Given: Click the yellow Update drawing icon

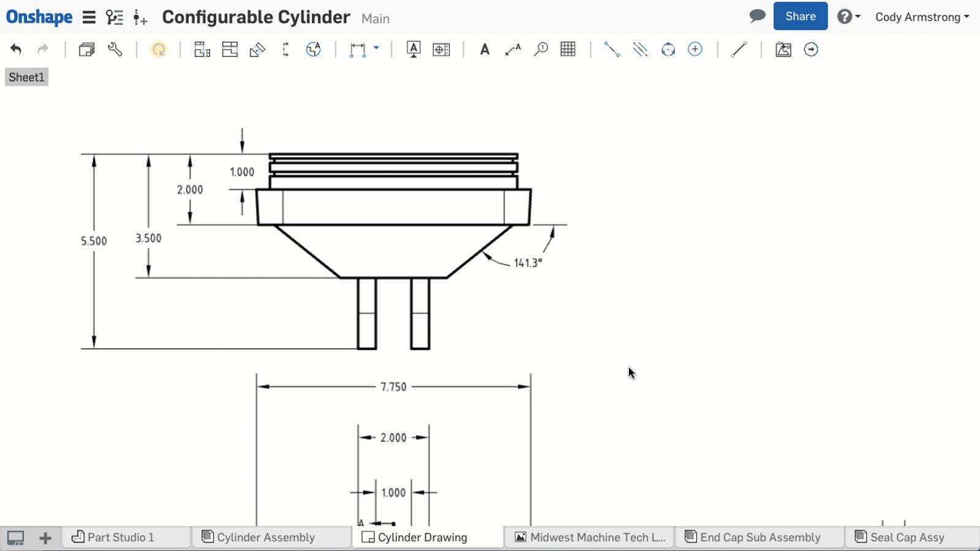Looking at the screenshot, I should (x=159, y=50).
